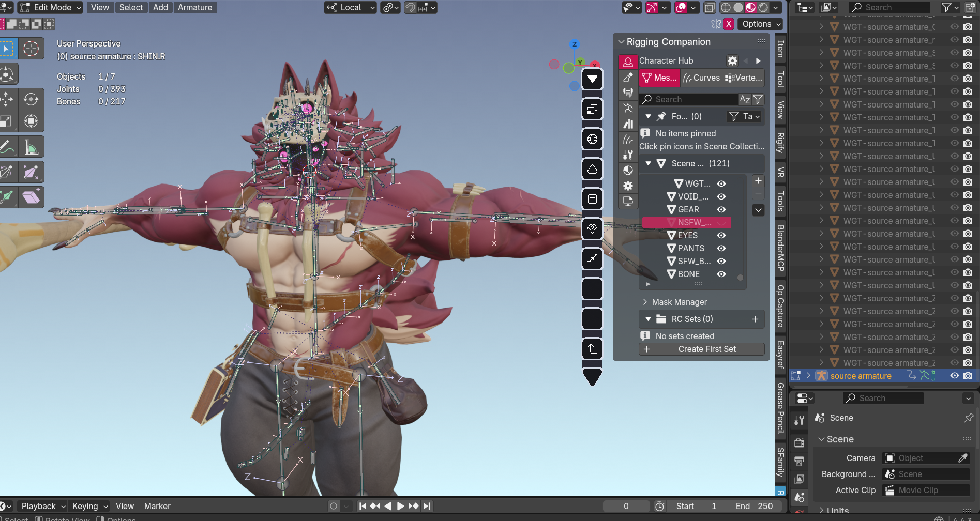Switch viewport to wireframe shading
The width and height of the screenshot is (980, 521).
click(x=726, y=7)
